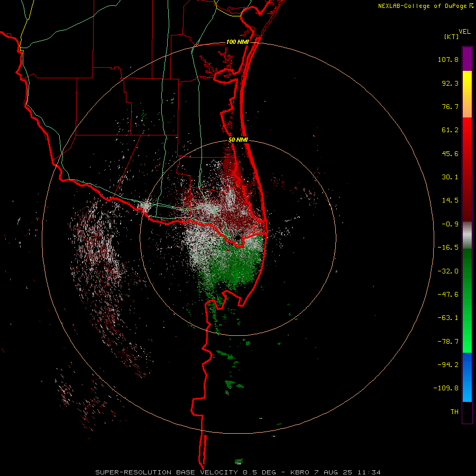This screenshot has height=476, width=476.
Task: Click the 30.1 legend value
Action: coord(450,177)
